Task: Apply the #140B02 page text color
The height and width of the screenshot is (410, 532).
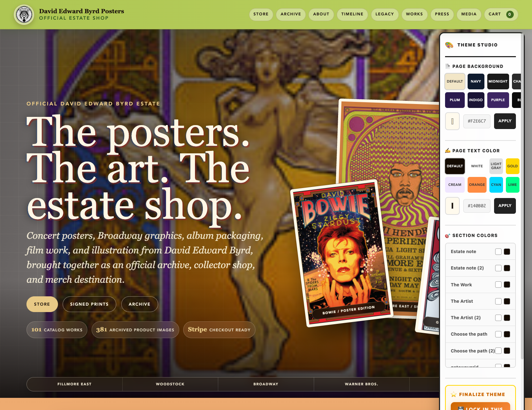Action: click(x=505, y=206)
